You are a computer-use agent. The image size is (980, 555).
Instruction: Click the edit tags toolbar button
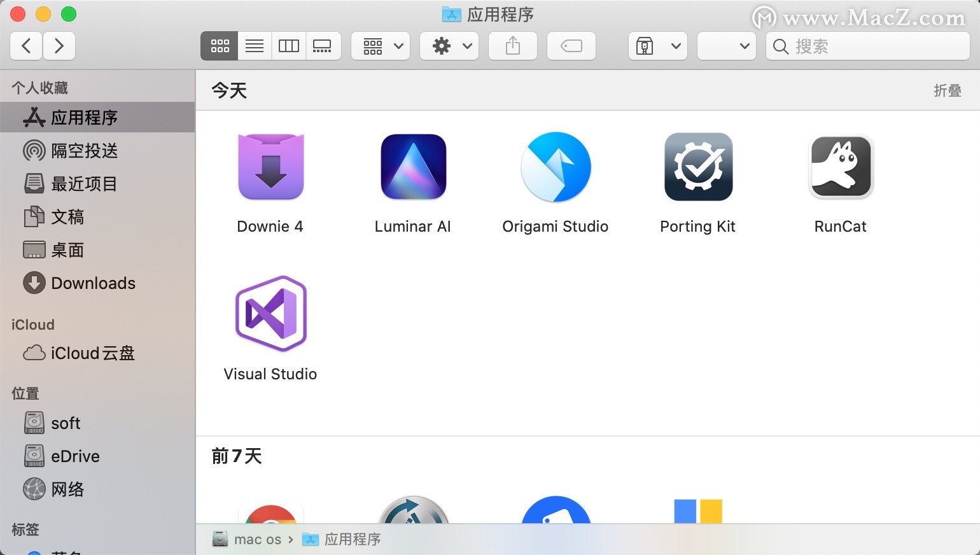tap(571, 46)
